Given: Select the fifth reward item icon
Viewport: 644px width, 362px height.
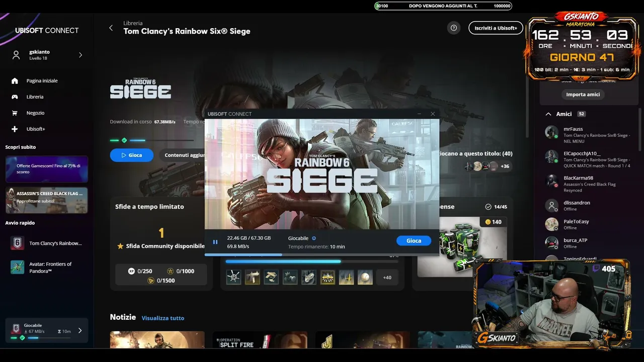Looking at the screenshot, I should pyautogui.click(x=309, y=277).
